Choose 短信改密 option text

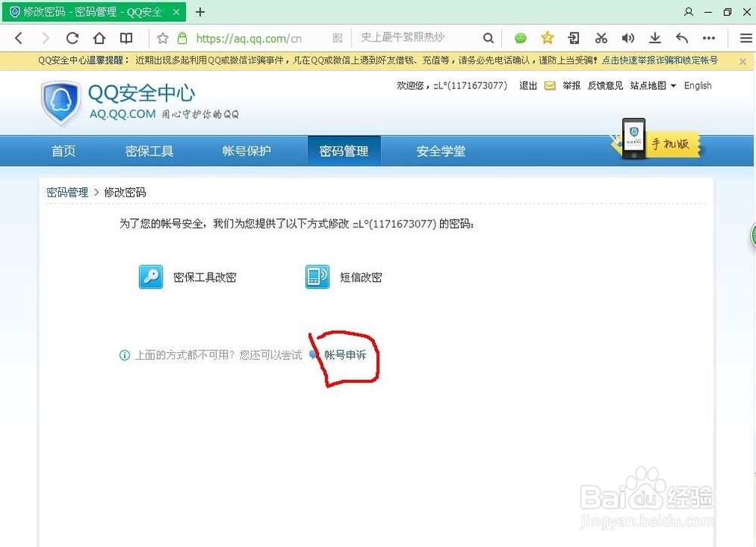(x=361, y=277)
